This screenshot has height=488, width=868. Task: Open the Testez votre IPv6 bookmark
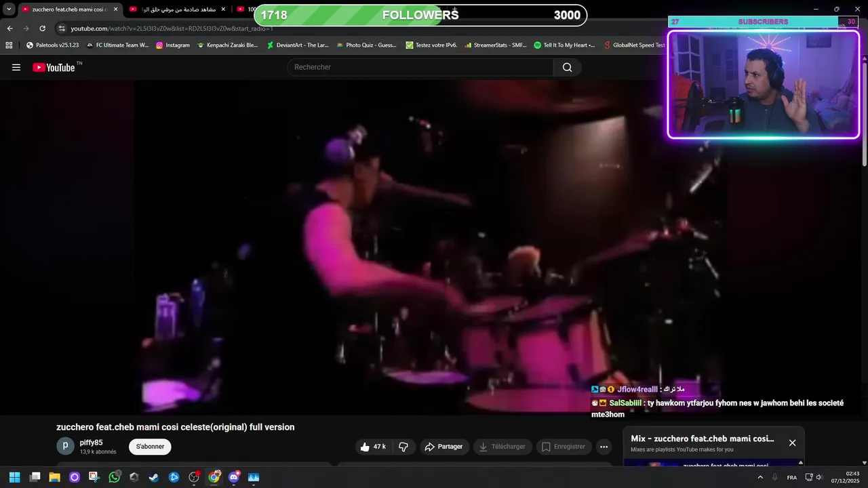[431, 45]
